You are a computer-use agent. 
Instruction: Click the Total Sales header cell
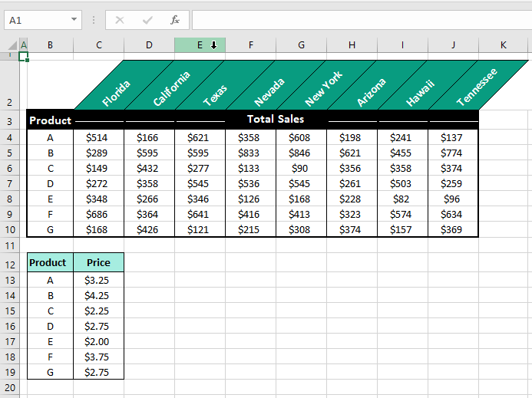point(276,119)
